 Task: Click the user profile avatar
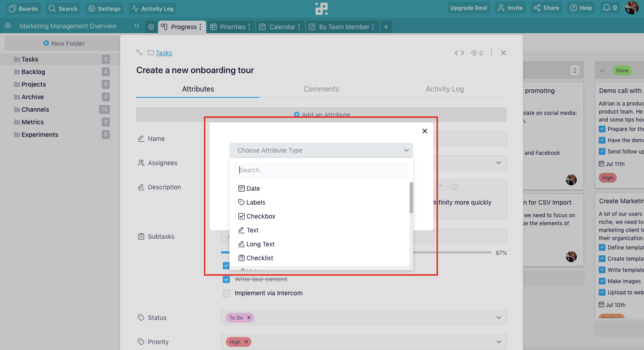point(631,8)
